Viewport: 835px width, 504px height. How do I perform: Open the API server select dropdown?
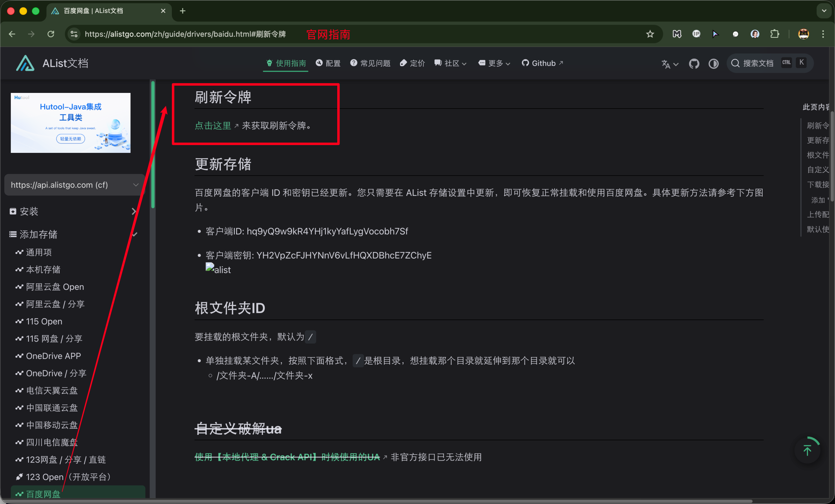click(75, 185)
